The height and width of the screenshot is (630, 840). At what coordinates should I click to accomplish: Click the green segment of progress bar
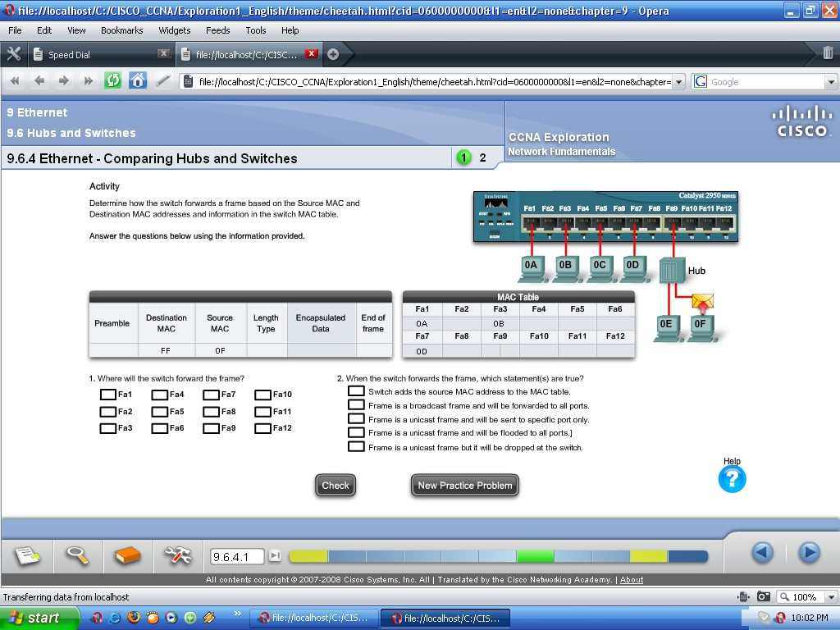(535, 556)
